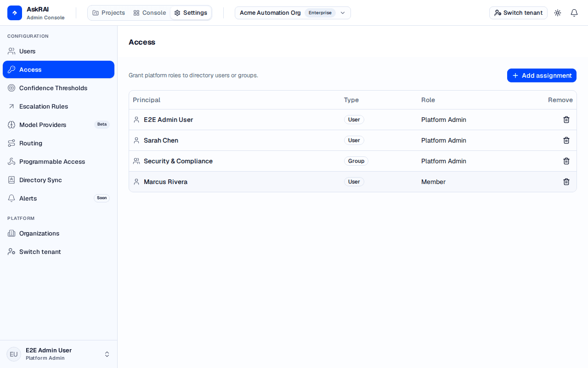Screen dimensions: 588x368
Task: Click the Directory Sync contact icon
Action: coord(11,180)
